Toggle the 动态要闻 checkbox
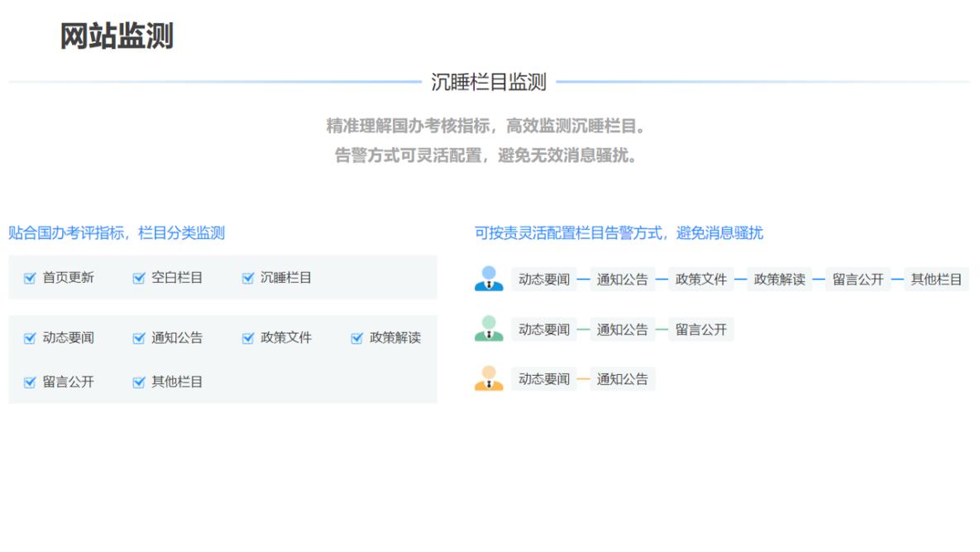The width and height of the screenshot is (980, 552). coord(30,338)
